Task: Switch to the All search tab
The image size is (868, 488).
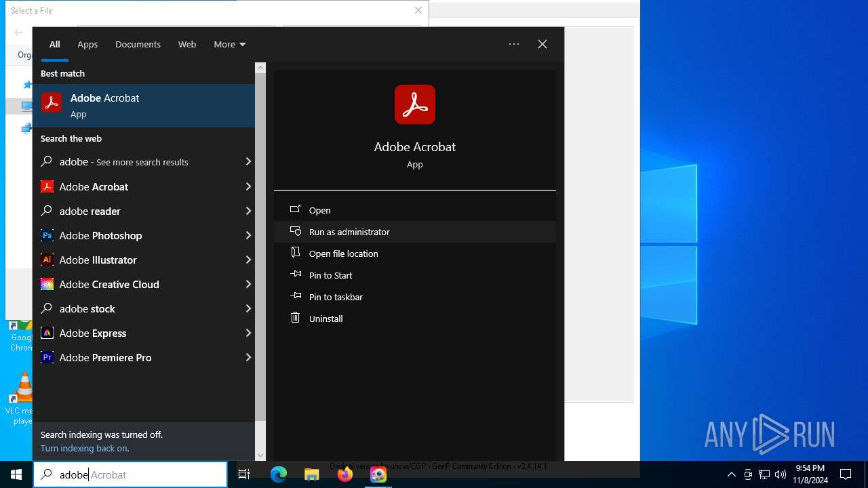Action: pos(55,44)
